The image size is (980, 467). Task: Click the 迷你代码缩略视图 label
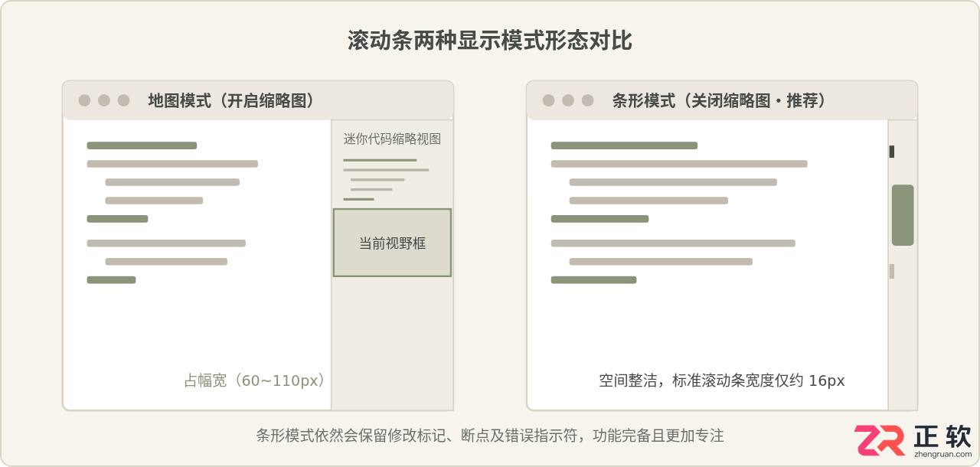click(392, 139)
